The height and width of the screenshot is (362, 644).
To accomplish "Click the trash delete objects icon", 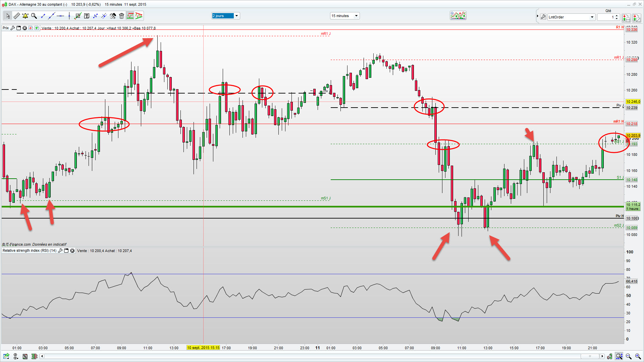I will click(121, 16).
